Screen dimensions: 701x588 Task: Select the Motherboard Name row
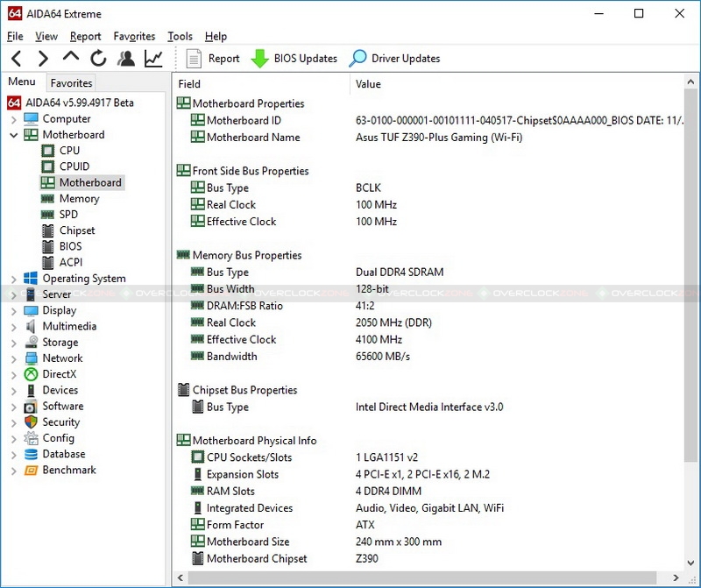(x=428, y=138)
